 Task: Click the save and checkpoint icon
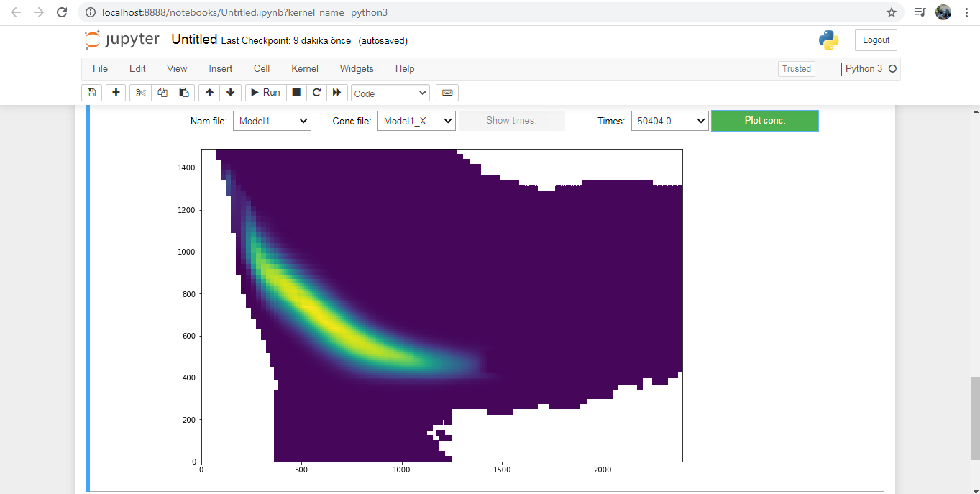pos(91,93)
